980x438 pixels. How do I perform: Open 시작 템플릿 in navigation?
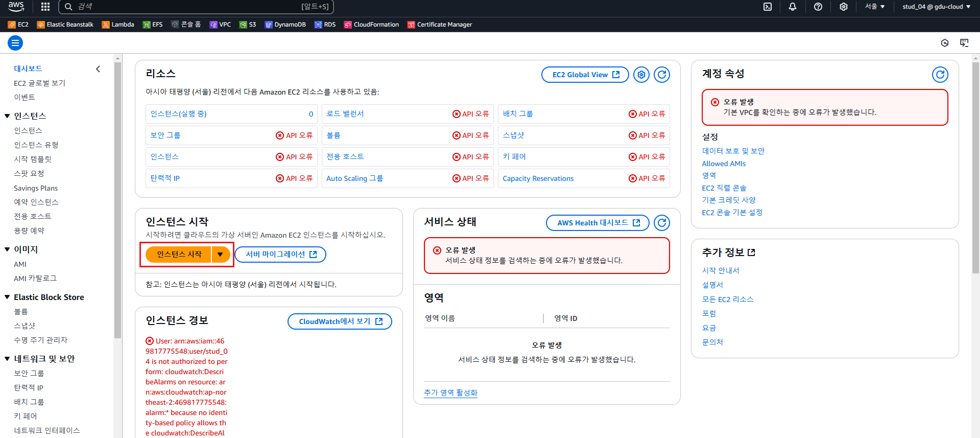click(x=33, y=159)
